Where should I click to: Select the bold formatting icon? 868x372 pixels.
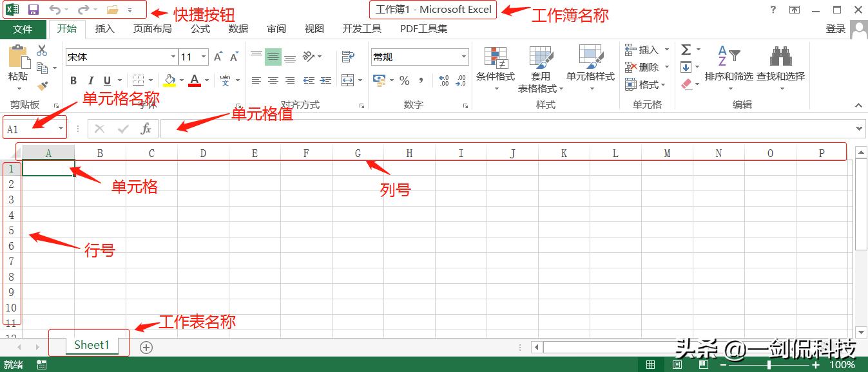(73, 80)
